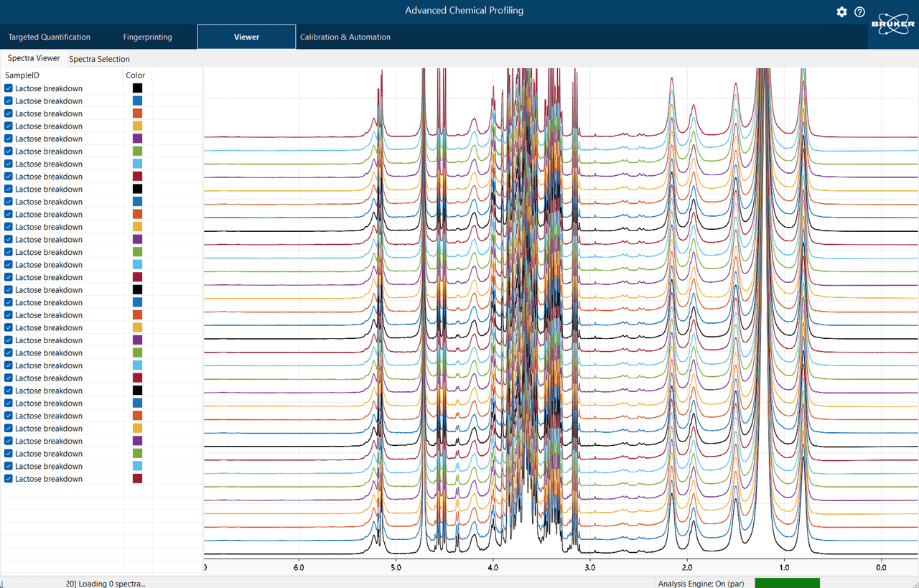Click the Bruker logo
The height and width of the screenshot is (588, 919).
[x=892, y=24]
